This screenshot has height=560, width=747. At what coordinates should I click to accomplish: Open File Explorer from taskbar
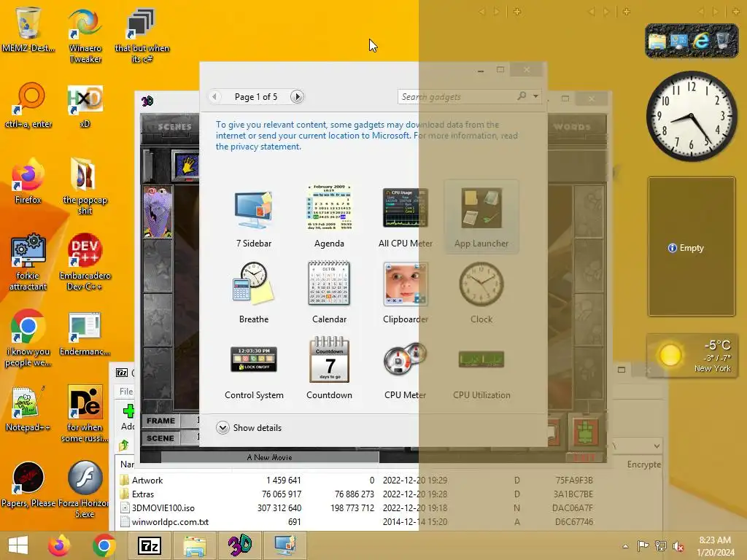(195, 545)
